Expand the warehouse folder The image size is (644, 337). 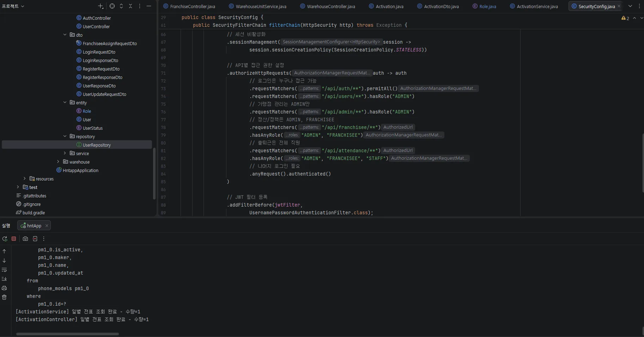[x=58, y=162]
